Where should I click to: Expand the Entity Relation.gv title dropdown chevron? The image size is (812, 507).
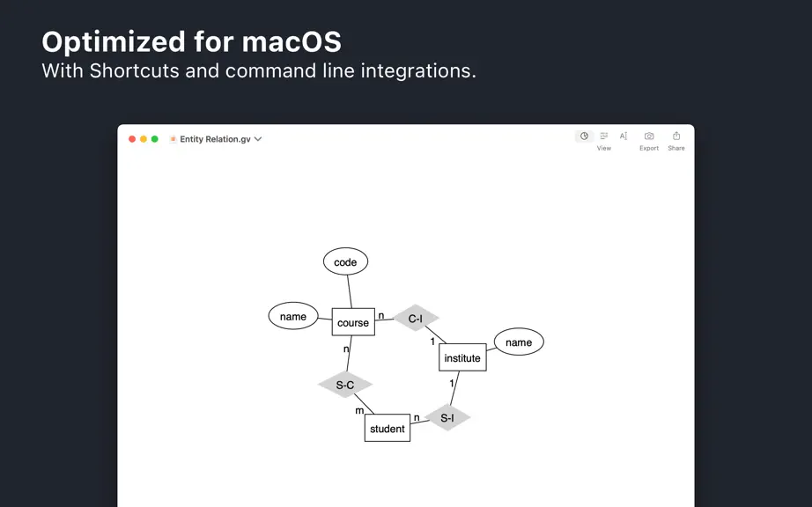click(258, 139)
